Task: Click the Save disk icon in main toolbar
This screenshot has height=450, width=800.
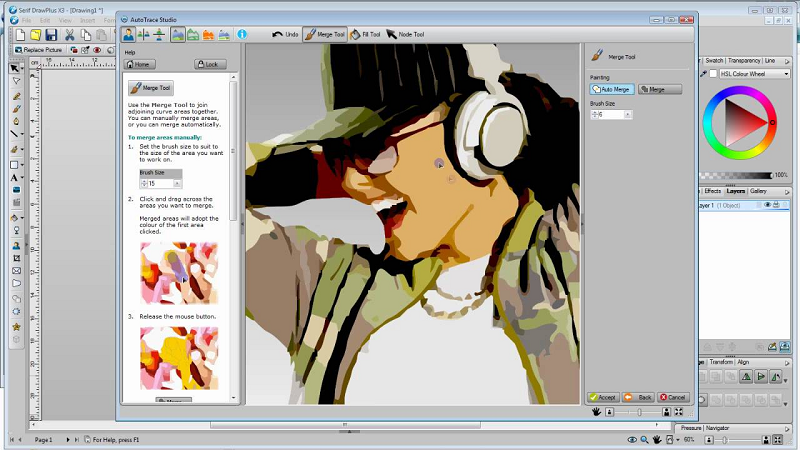Action: 49,34
